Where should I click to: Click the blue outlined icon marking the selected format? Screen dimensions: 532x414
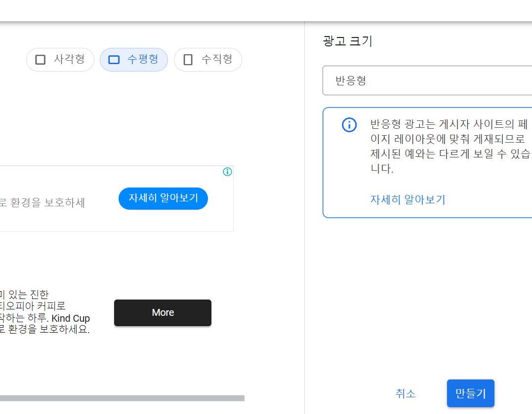[x=114, y=59]
